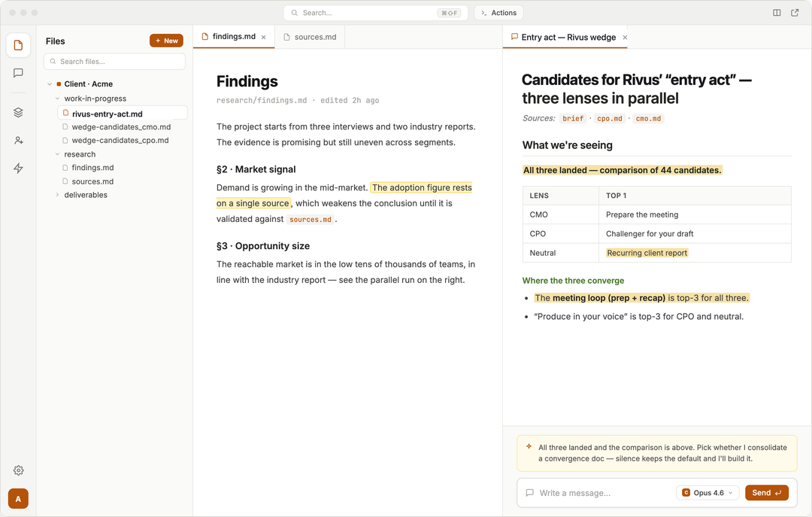Switch to the findings.md tab
Image resolution: width=812 pixels, height=517 pixels.
tap(234, 37)
